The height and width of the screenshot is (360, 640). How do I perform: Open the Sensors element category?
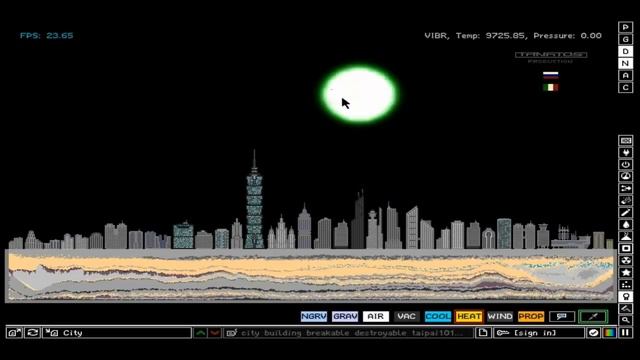coord(625,176)
